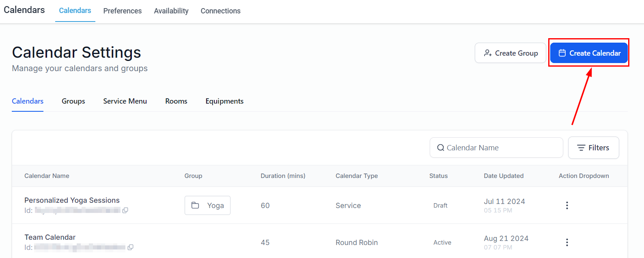Copy the Team Calendar ID
The width and height of the screenshot is (644, 258).
[x=130, y=247]
